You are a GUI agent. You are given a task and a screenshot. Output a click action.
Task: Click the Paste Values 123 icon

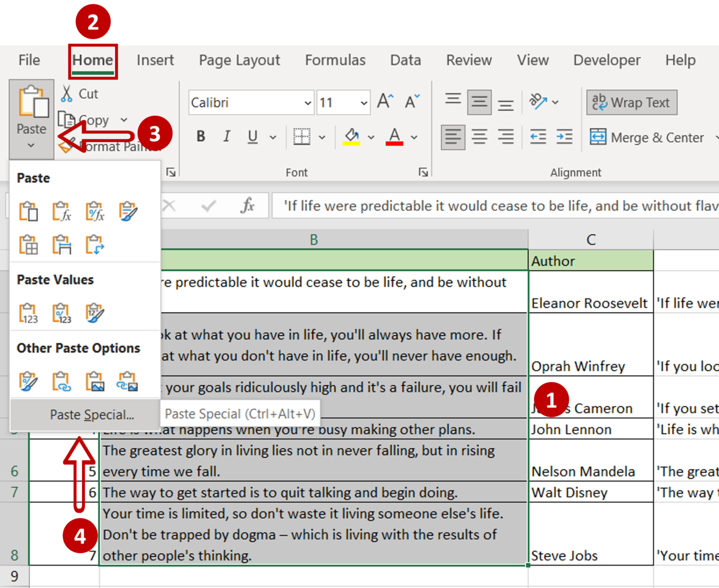pyautogui.click(x=28, y=313)
